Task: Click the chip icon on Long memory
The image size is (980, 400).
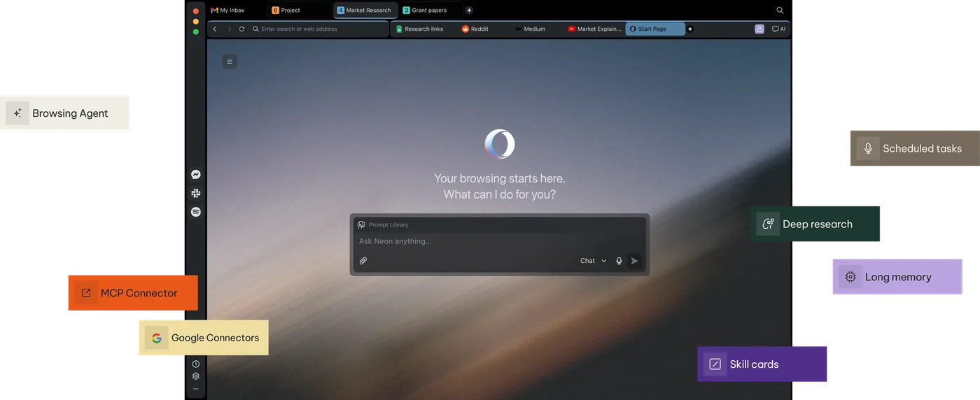Action: pos(850,277)
